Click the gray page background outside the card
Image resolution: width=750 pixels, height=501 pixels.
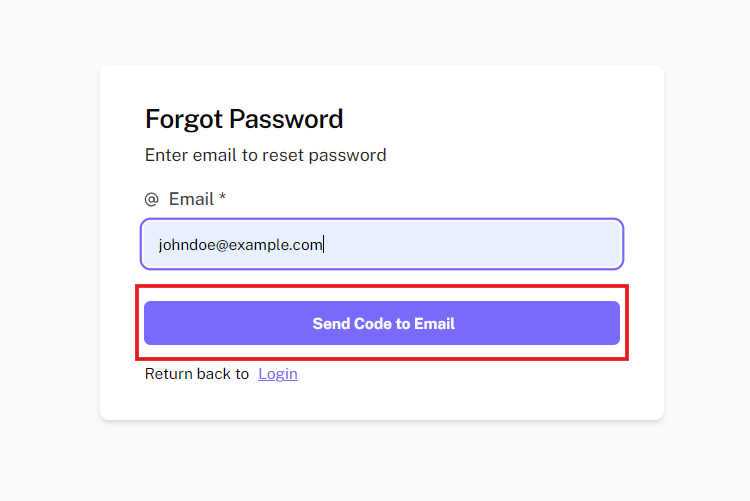tap(50, 250)
